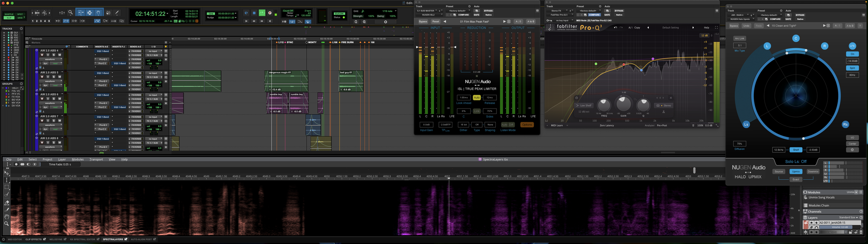Click the Pro-Q 3 FREQ knob
This screenshot has width=868, height=244.
604,105
